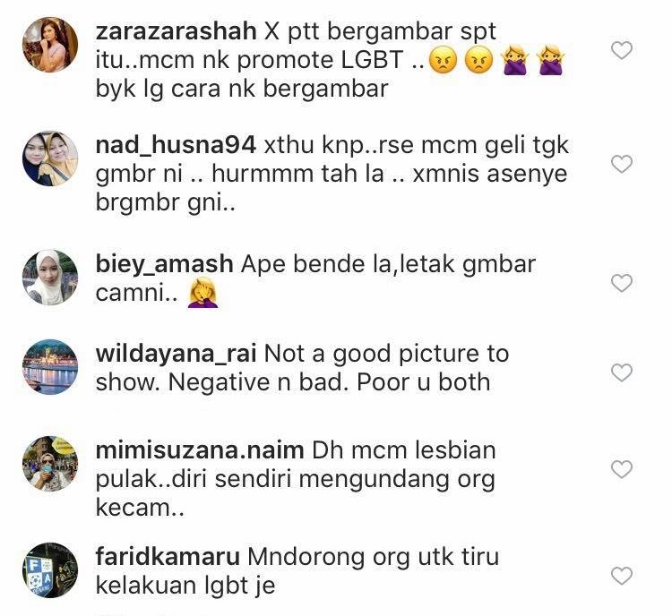
Task: Like mimisuzana.naim's comment
Action: pyautogui.click(x=622, y=469)
